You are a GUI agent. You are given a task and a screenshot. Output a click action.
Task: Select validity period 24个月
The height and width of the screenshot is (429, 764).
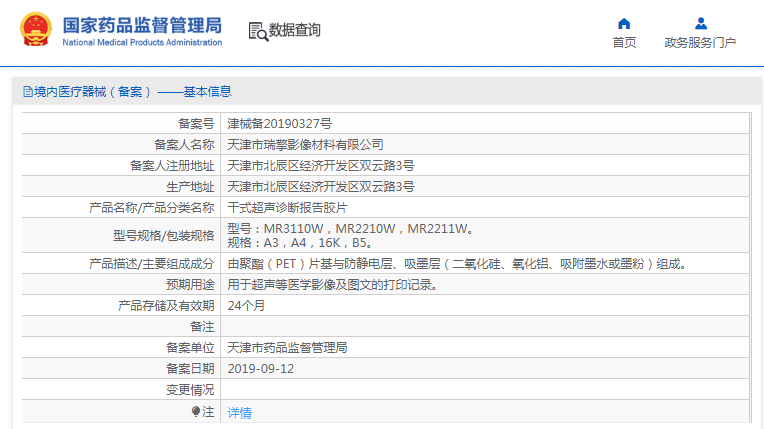pos(246,306)
